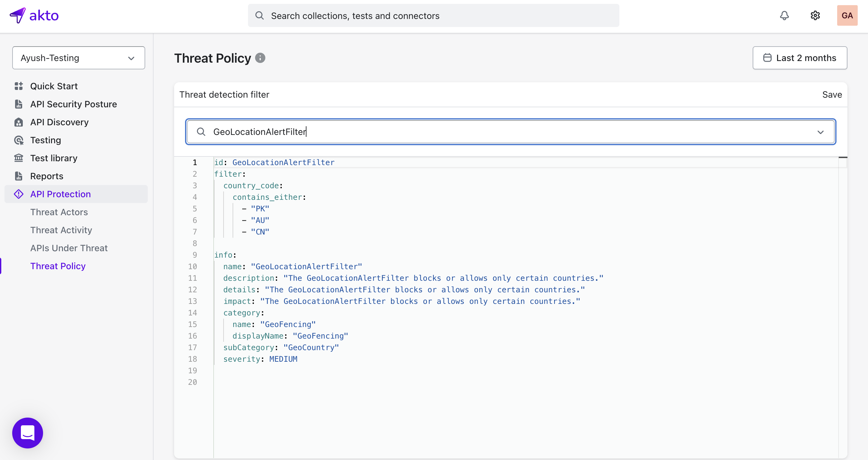Viewport: 868px width, 460px height.
Task: Open Threat Actors submenu item
Action: [x=59, y=212]
